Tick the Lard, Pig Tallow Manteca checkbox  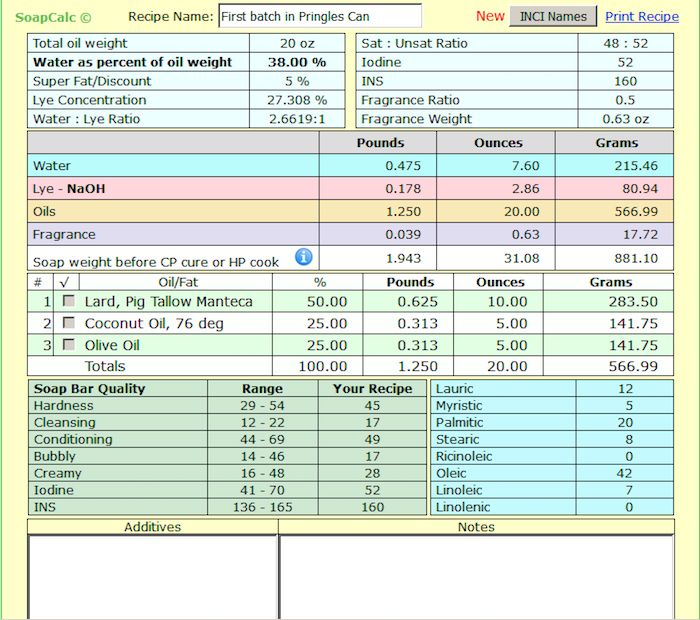pos(69,301)
